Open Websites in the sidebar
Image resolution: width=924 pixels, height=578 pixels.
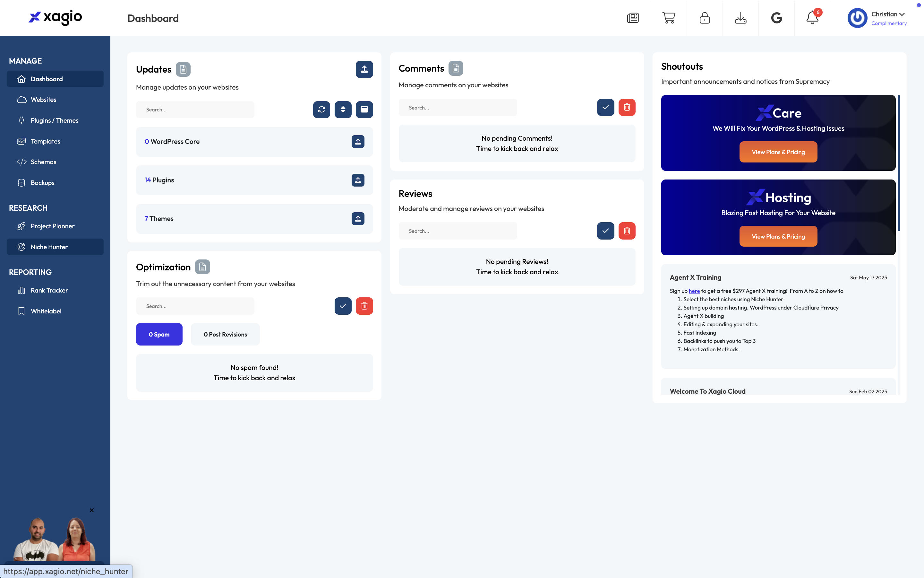coord(55,100)
